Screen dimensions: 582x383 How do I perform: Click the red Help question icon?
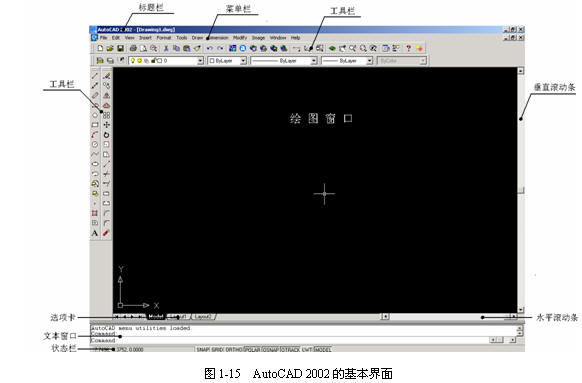click(409, 48)
